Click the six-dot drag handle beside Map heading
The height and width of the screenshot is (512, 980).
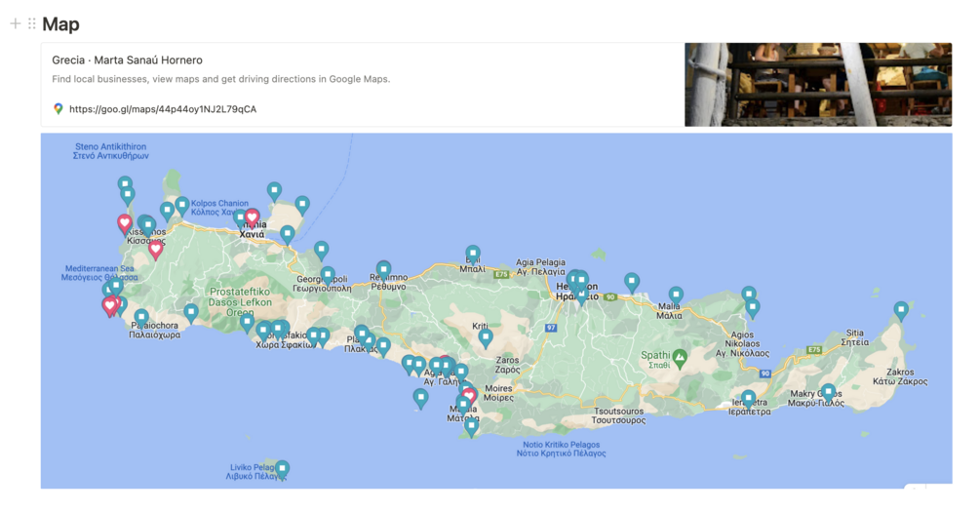[x=32, y=23]
